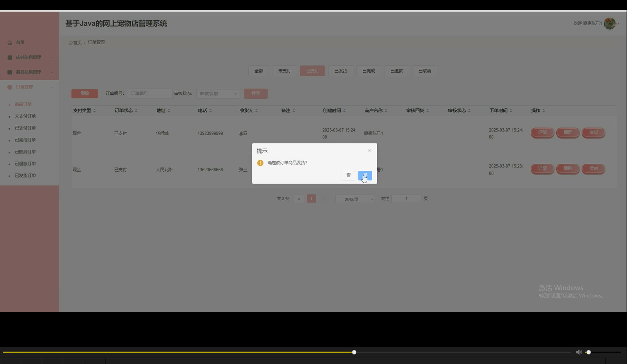Open 已取消订单 in the sidebar
This screenshot has height=364, width=627.
pyautogui.click(x=25, y=152)
